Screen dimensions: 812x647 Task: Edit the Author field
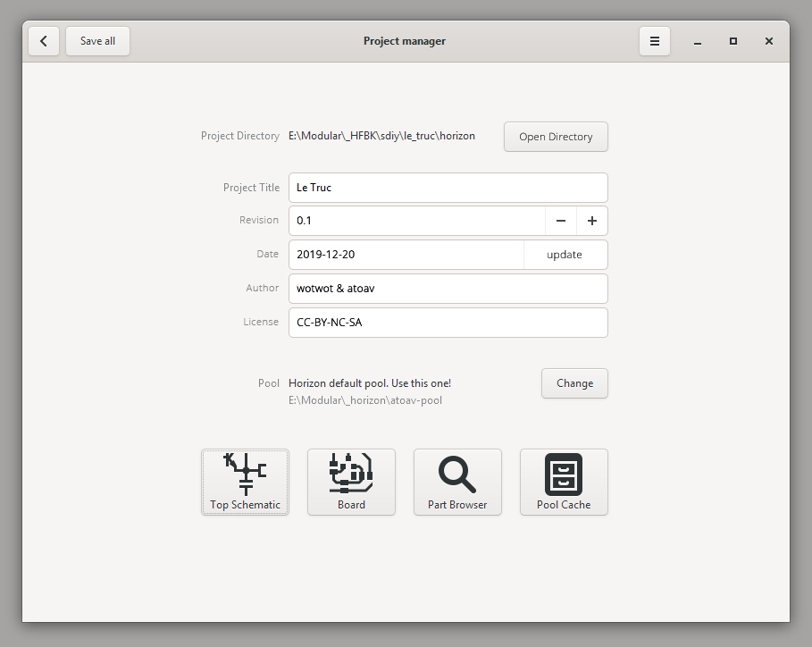click(448, 289)
